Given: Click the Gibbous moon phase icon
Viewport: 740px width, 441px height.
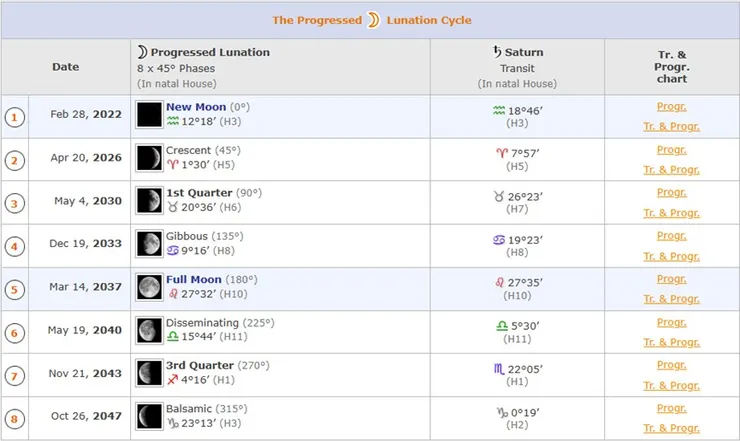Looking at the screenshot, I should 149,243.
